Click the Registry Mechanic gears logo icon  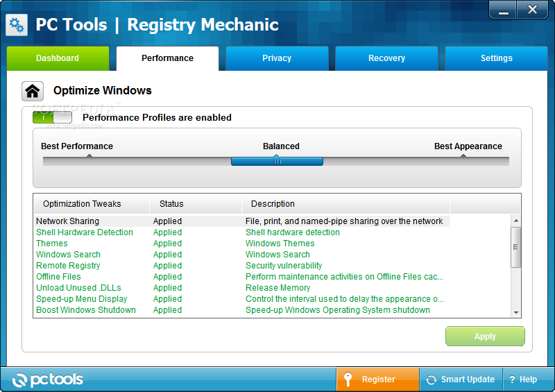pos(17,25)
